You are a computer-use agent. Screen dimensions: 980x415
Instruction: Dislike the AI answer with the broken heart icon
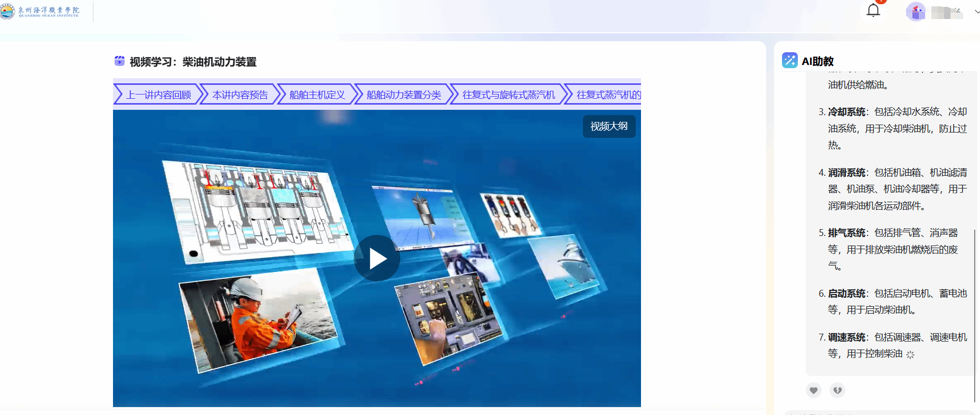[x=837, y=390]
